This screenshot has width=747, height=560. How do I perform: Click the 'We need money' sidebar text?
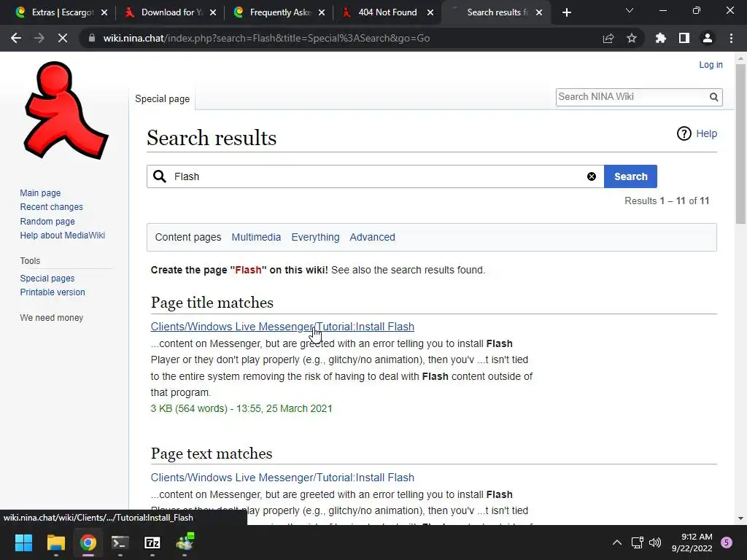[x=52, y=318]
